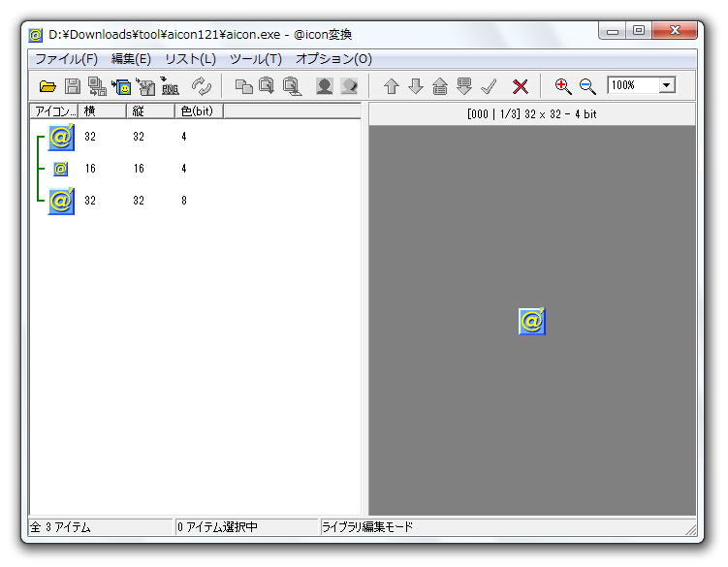Click the @icon app icon in title bar

pos(35,35)
